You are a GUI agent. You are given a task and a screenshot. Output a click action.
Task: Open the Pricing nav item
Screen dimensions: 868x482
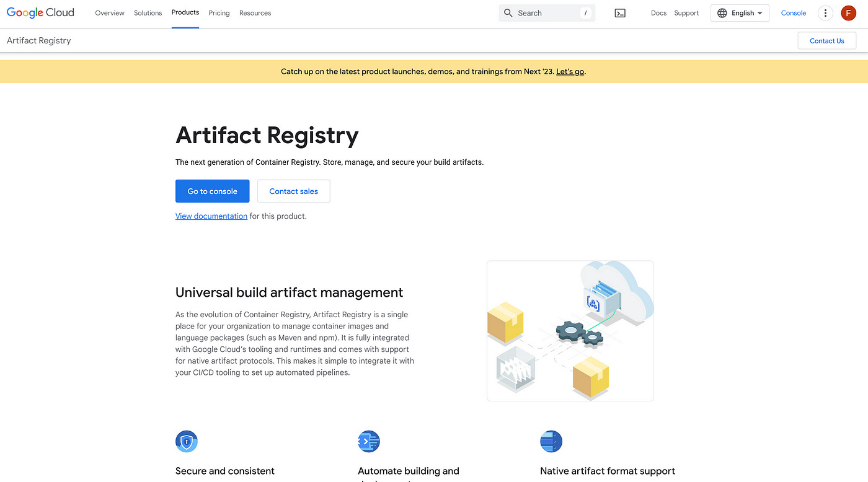pos(219,13)
